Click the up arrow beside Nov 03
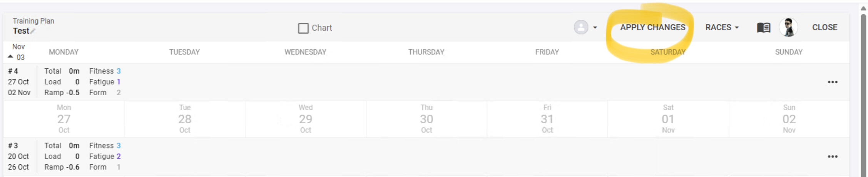Viewport: 868px width, 177px height. click(x=10, y=57)
